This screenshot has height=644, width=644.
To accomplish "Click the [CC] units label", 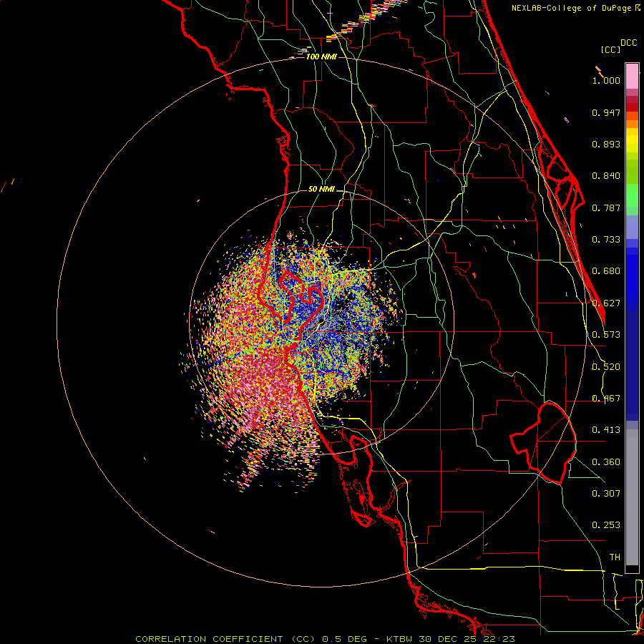I will point(610,49).
